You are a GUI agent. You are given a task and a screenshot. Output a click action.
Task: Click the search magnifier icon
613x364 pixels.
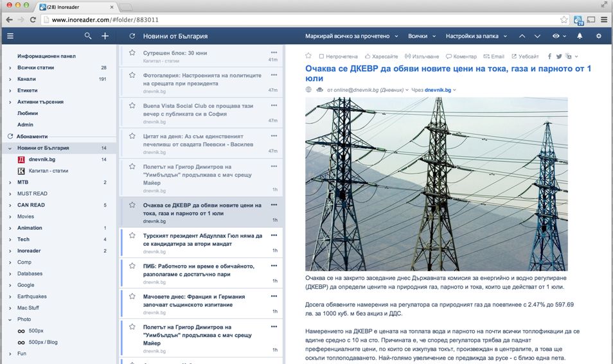point(88,36)
